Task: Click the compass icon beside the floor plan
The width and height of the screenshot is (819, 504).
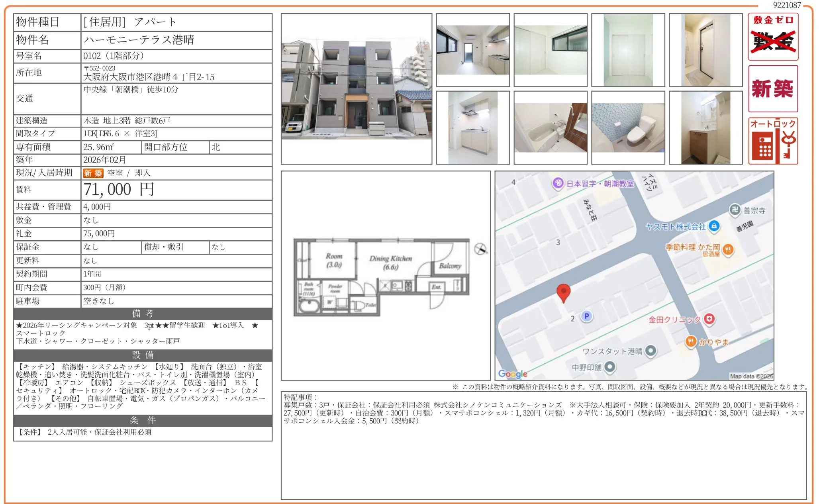Action: 480,249
